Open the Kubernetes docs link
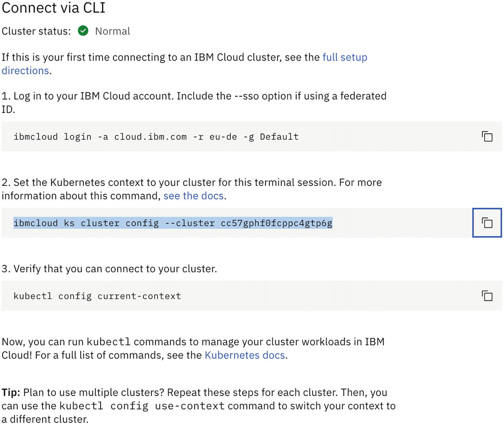Viewport: 504px width, 425px height. pyautogui.click(x=245, y=355)
